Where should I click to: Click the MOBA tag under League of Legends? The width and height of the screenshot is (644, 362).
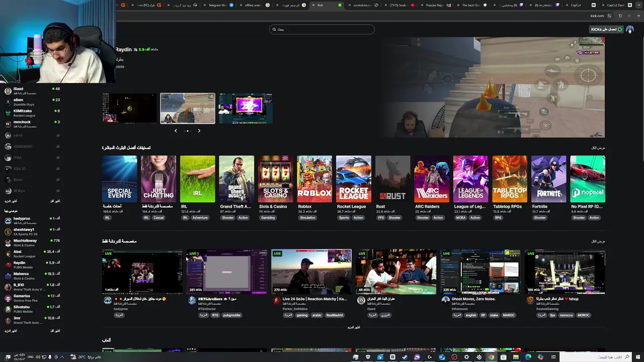pyautogui.click(x=460, y=218)
